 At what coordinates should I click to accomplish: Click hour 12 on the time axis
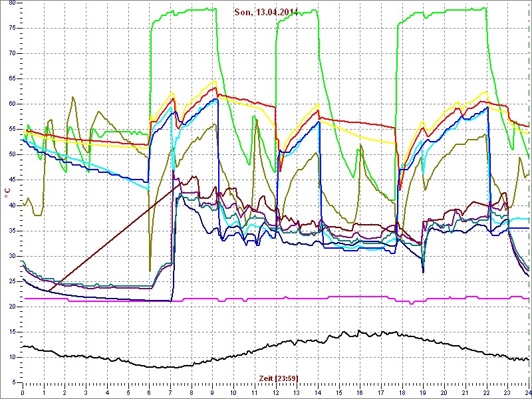(x=276, y=391)
